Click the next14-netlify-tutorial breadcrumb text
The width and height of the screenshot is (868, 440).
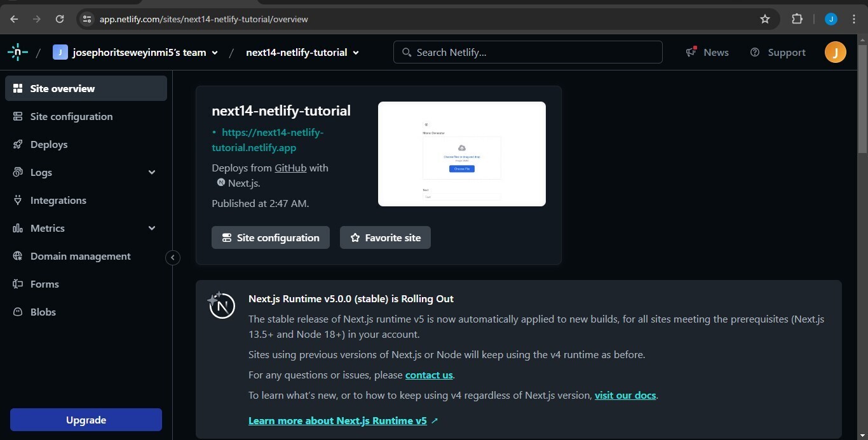(x=296, y=52)
